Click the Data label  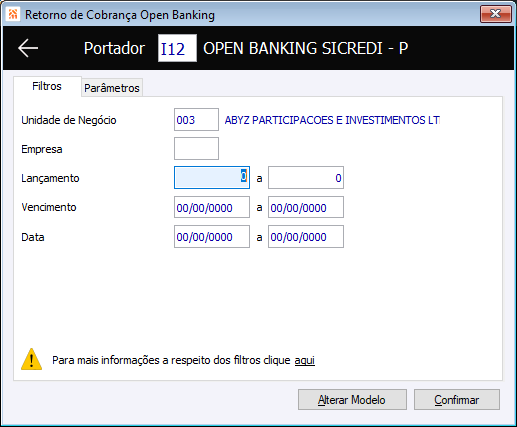(33, 237)
